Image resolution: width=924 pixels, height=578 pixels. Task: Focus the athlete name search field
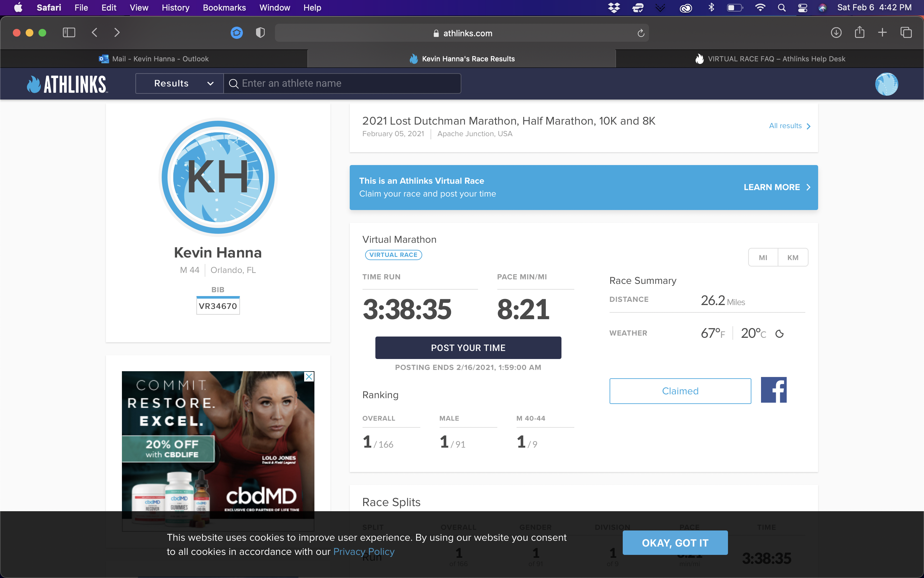tap(342, 83)
